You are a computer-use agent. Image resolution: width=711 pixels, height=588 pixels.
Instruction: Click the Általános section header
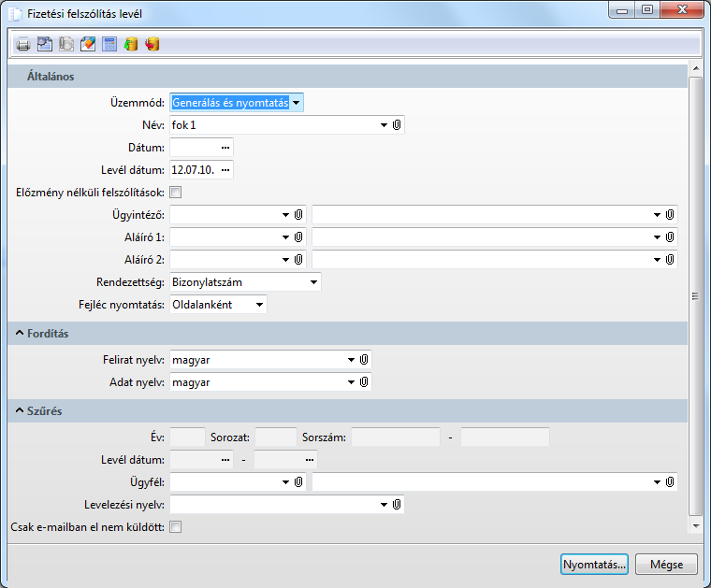pos(347,76)
